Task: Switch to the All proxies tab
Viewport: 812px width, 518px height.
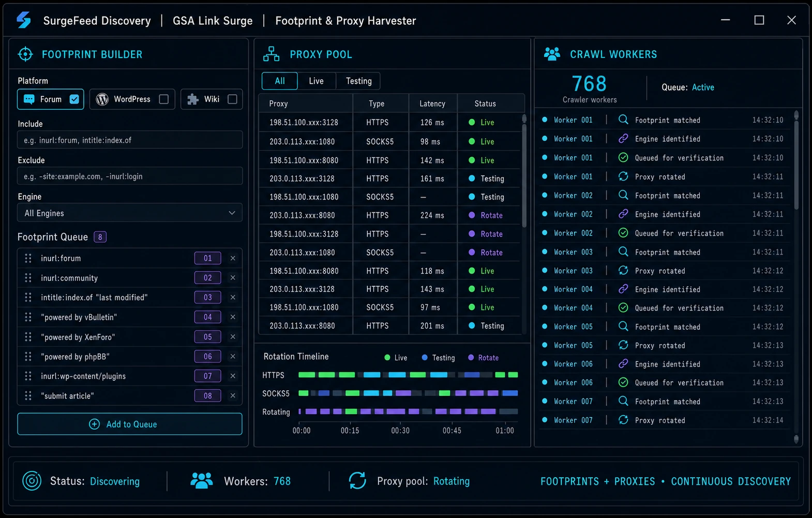Action: (280, 81)
